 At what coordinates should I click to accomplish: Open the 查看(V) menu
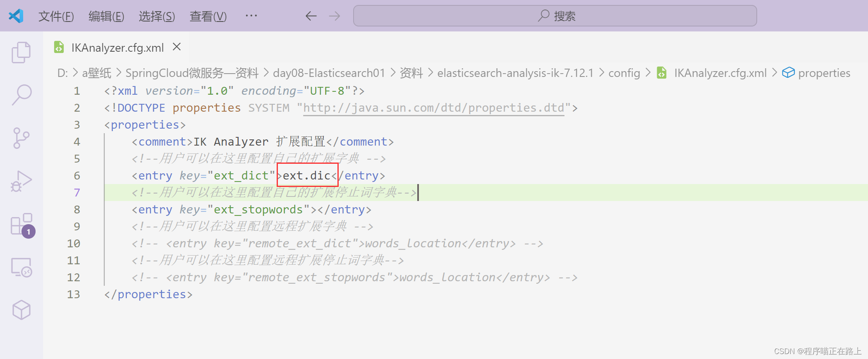(208, 16)
